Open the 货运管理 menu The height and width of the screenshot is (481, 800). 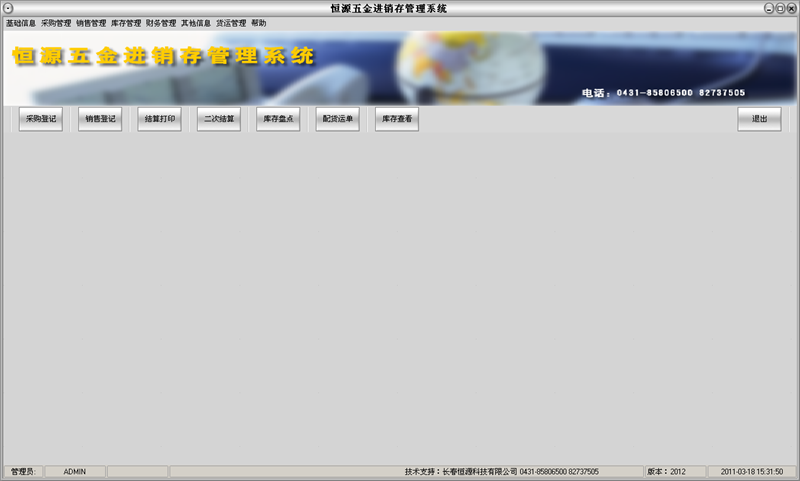pyautogui.click(x=231, y=23)
